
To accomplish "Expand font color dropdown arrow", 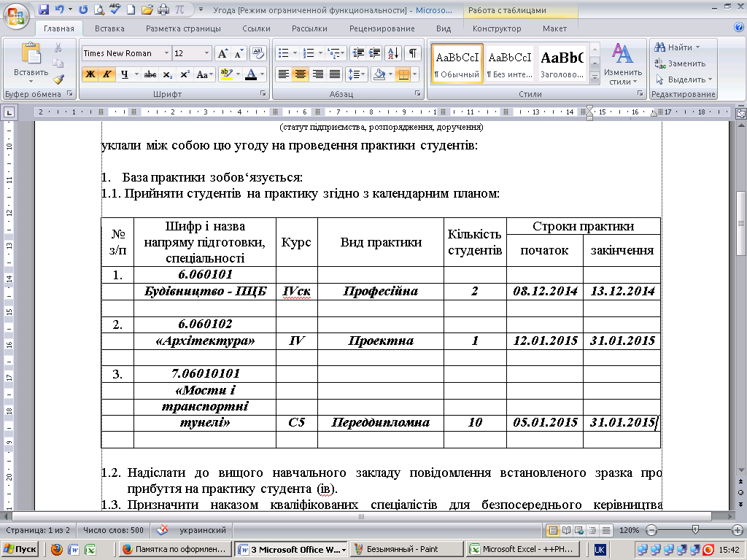I will coord(262,74).
